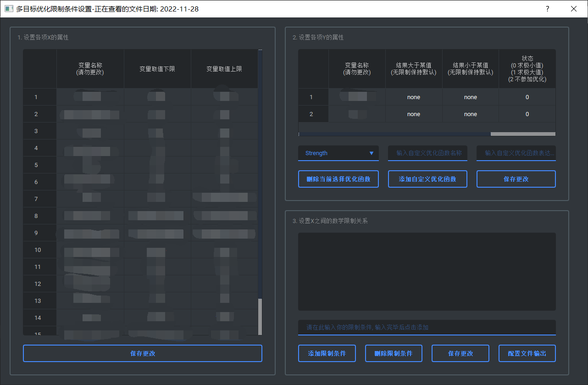Click the custom function expression input field
588x385 pixels.
[x=516, y=153]
